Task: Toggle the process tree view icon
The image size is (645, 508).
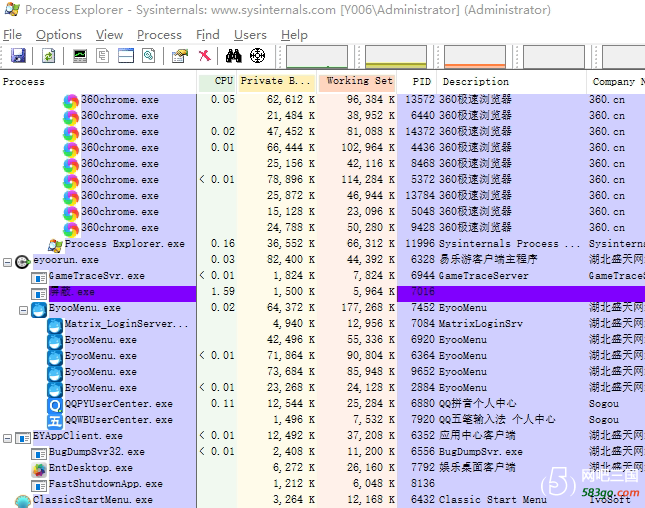Action: [102, 56]
